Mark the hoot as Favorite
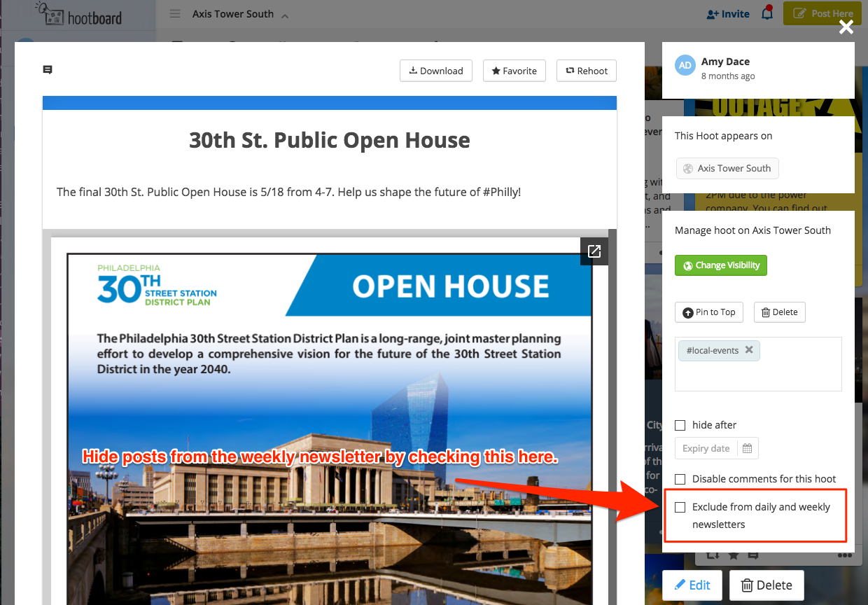Screen dimensions: 868x605 pyautogui.click(x=514, y=71)
